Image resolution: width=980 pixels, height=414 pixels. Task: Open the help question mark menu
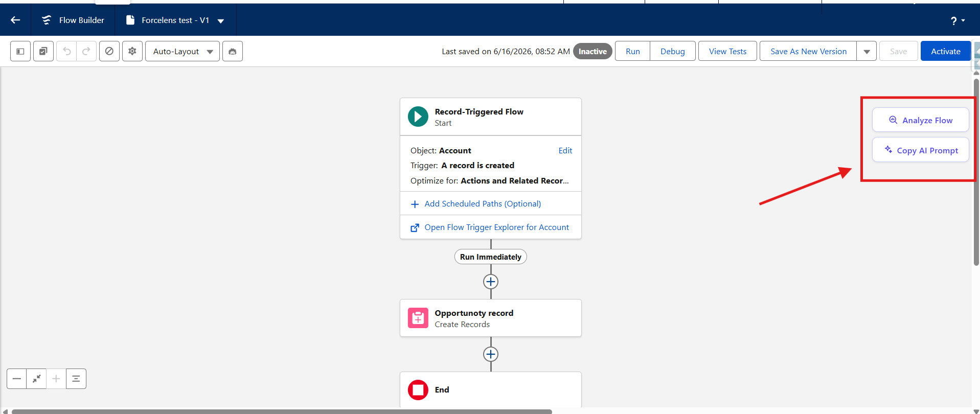click(957, 20)
